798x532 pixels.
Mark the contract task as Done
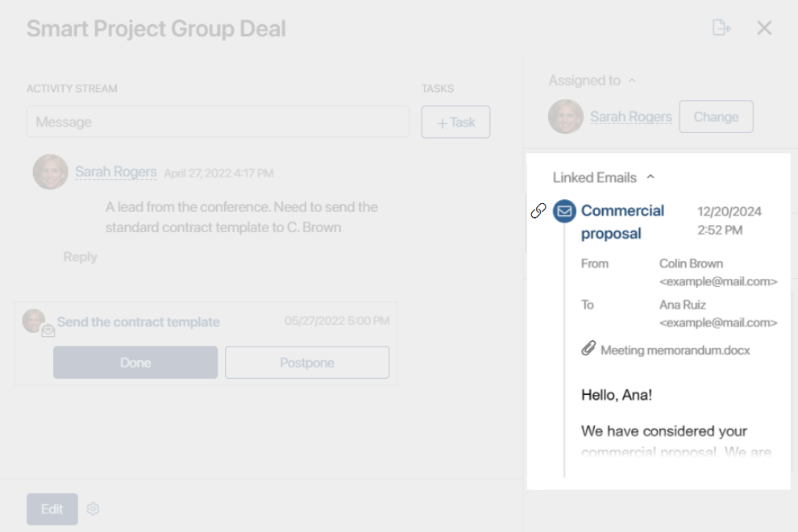pos(135,363)
